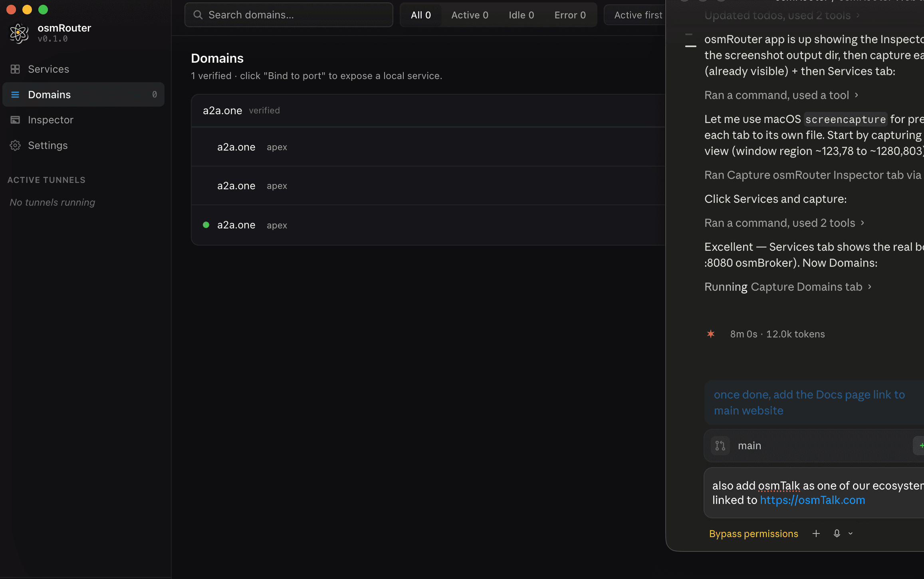Expand 'Ran a command, used 2 tools' details
The image size is (924, 579).
click(785, 223)
